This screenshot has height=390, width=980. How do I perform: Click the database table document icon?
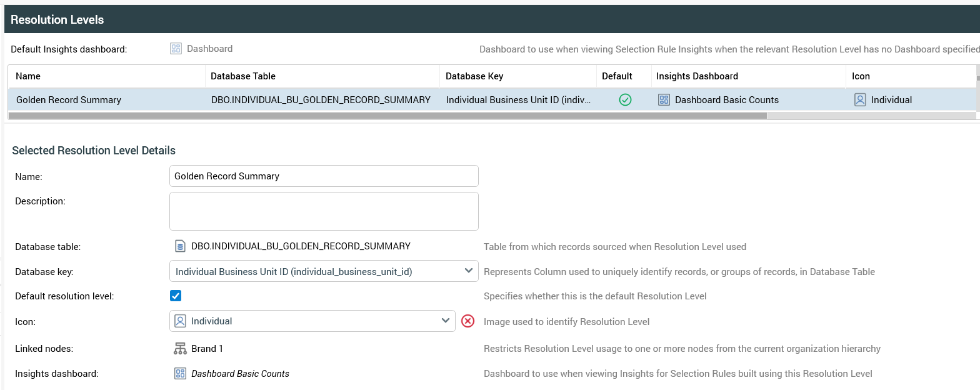tap(180, 246)
